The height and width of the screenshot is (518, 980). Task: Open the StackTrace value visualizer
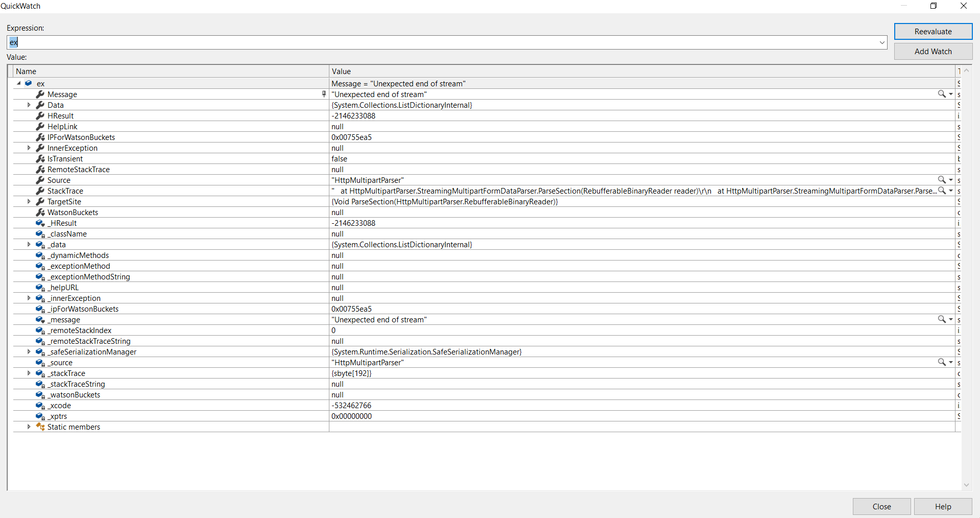point(941,191)
